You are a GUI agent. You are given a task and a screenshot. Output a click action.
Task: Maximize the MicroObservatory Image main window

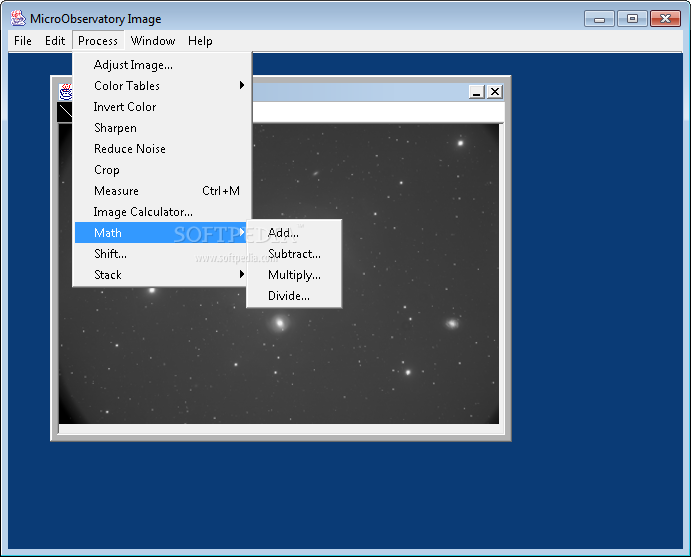(x=632, y=19)
